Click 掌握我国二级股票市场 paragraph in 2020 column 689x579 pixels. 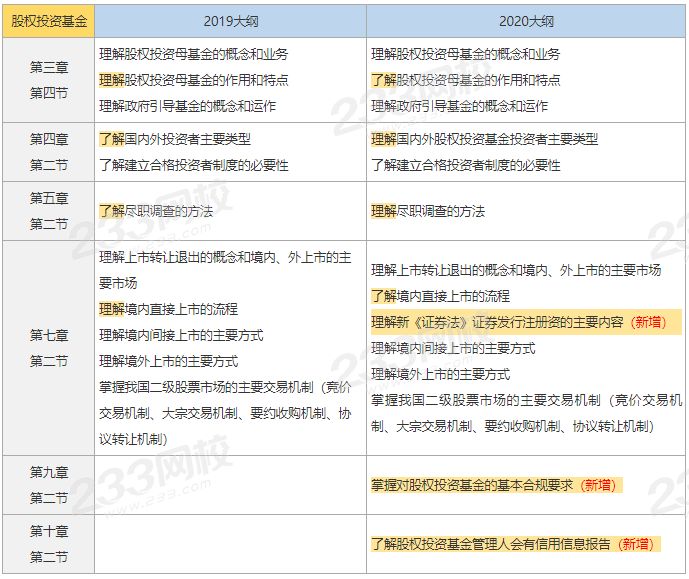[x=526, y=413]
